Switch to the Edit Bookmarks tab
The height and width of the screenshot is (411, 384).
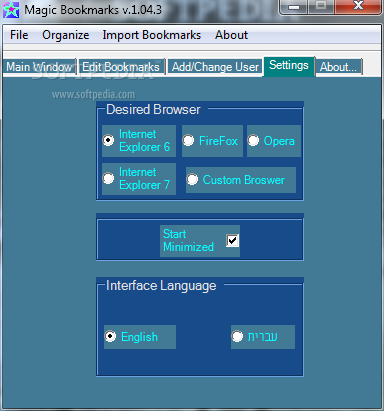[121, 67]
